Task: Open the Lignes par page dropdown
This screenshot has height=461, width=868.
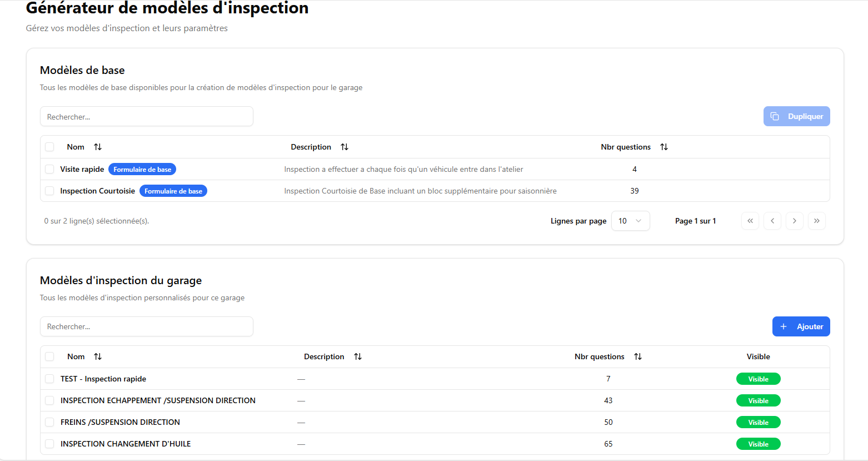Action: 630,221
